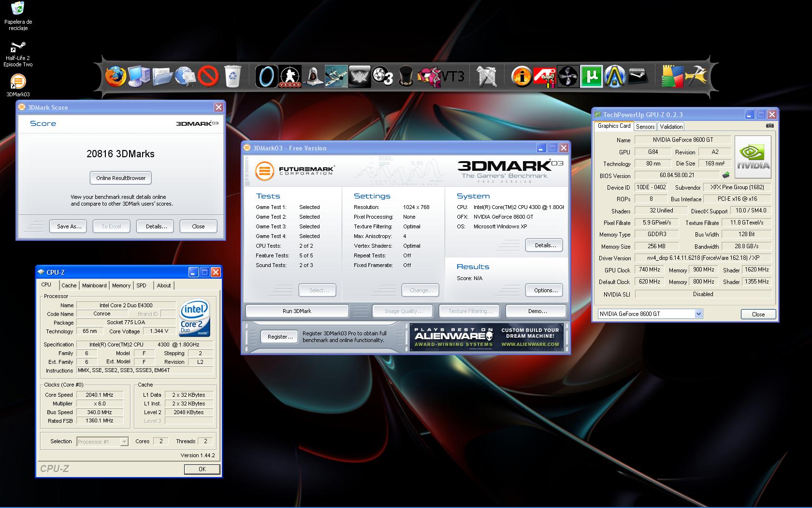Open Half-Life 2 Episode Two desktop shortcut
The image size is (812, 508).
[x=18, y=54]
